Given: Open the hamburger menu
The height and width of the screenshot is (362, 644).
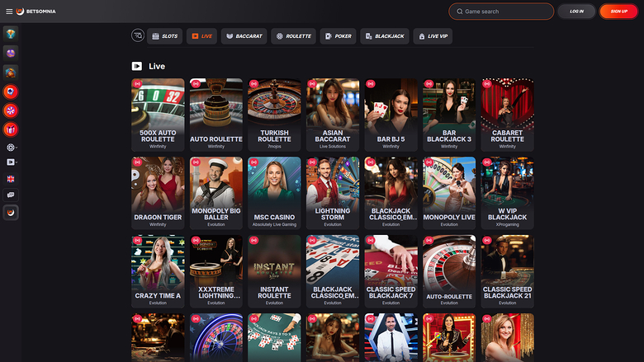Looking at the screenshot, I should (x=9, y=12).
